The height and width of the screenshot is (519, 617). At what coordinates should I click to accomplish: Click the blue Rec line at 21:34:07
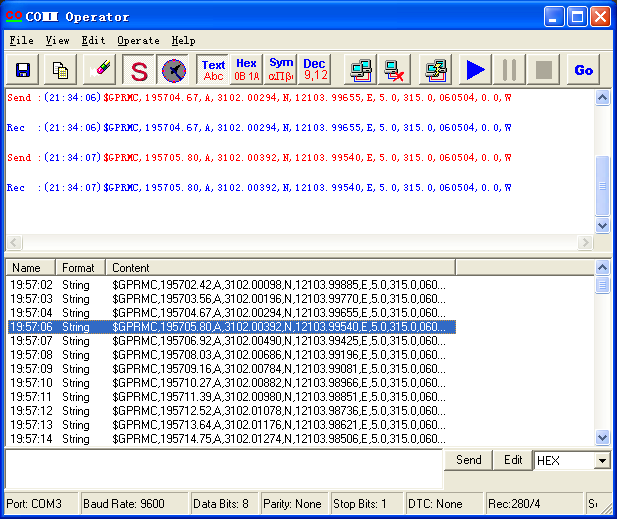coord(259,188)
